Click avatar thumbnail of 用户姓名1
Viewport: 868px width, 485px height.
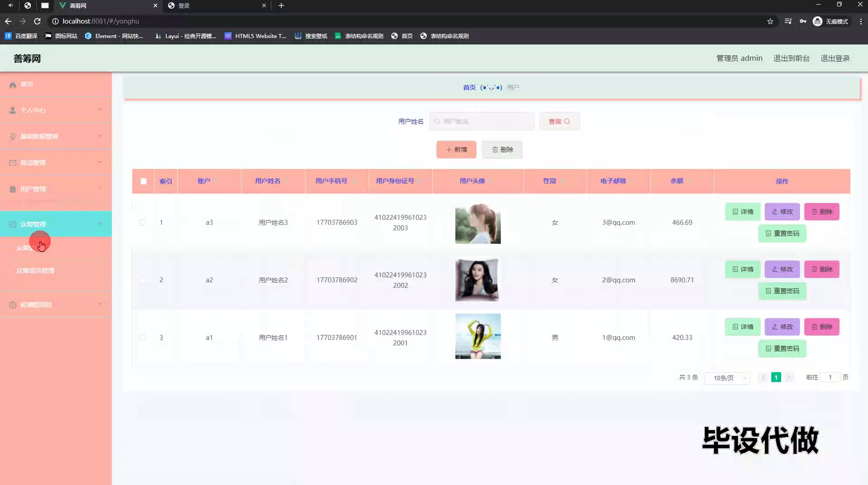coord(478,336)
